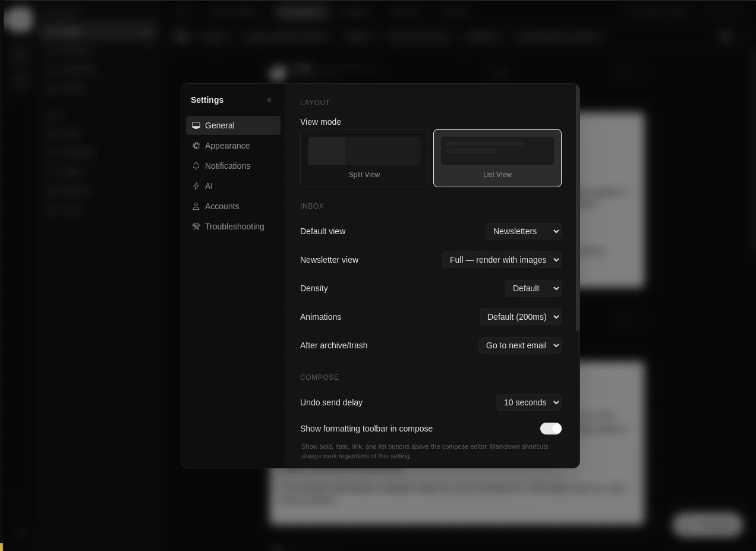Select the Split View layout option

pyautogui.click(x=364, y=158)
